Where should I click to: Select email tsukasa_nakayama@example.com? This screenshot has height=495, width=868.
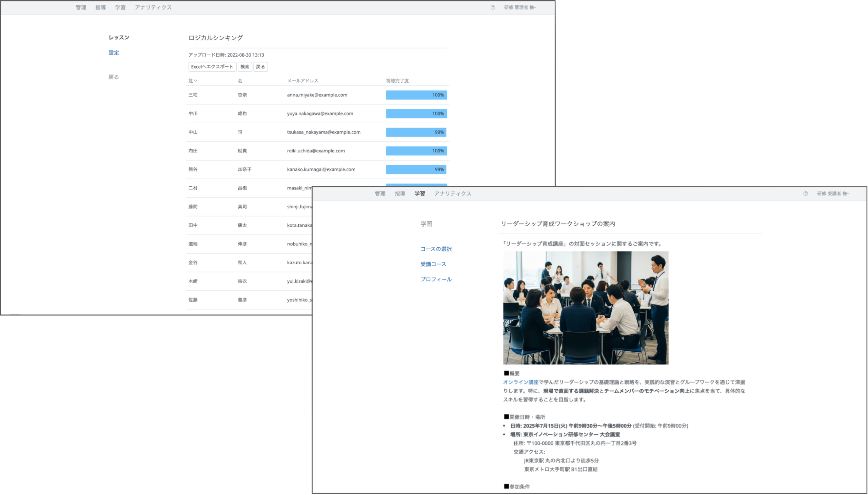click(323, 132)
